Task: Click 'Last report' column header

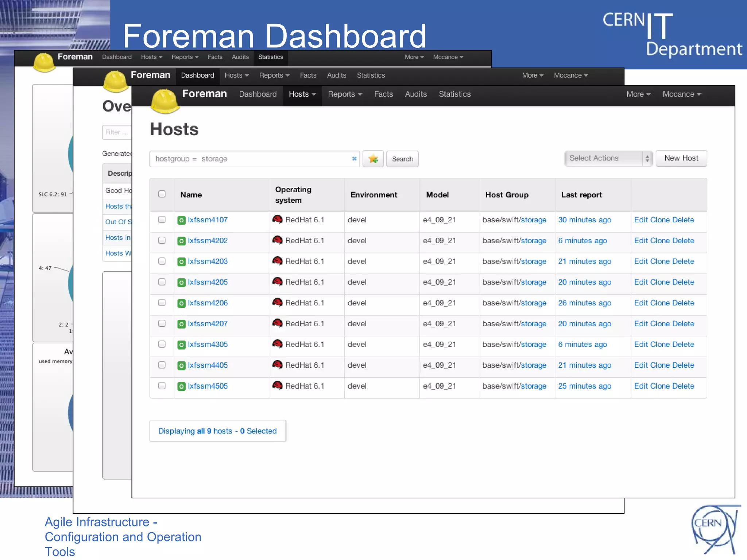Action: 581,195
